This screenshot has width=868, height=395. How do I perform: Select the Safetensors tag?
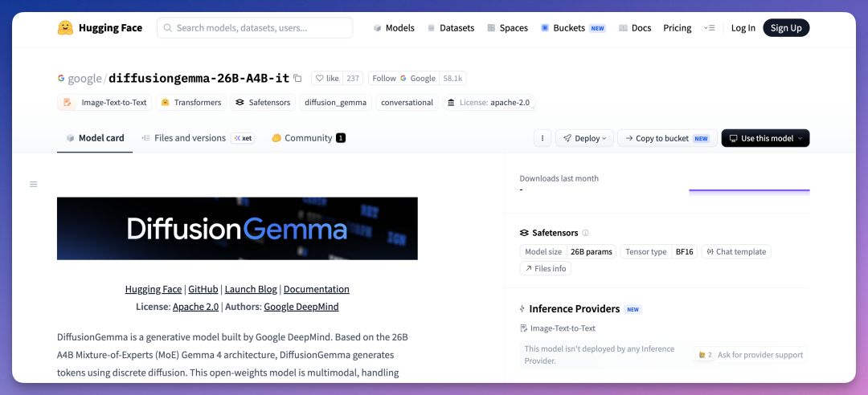pos(263,102)
